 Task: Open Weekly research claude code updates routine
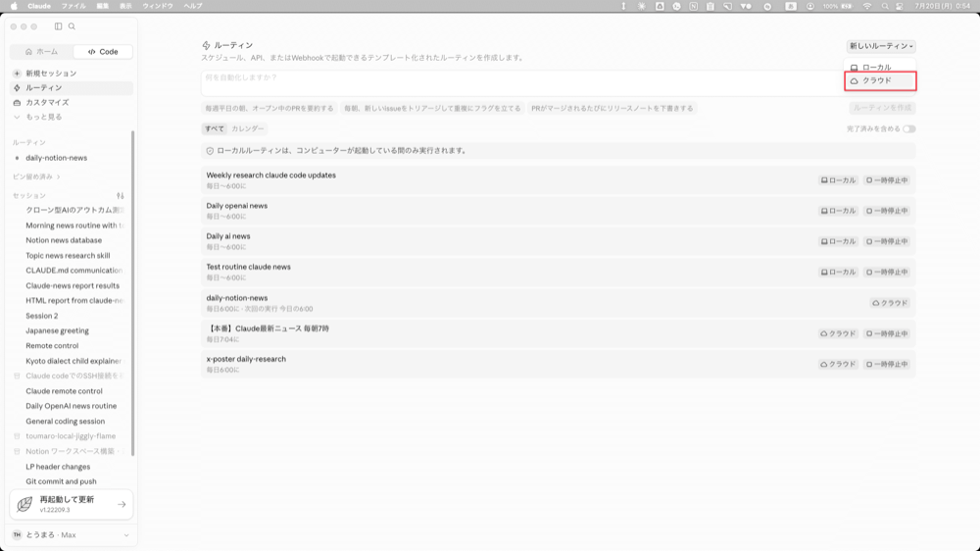pos(559,180)
